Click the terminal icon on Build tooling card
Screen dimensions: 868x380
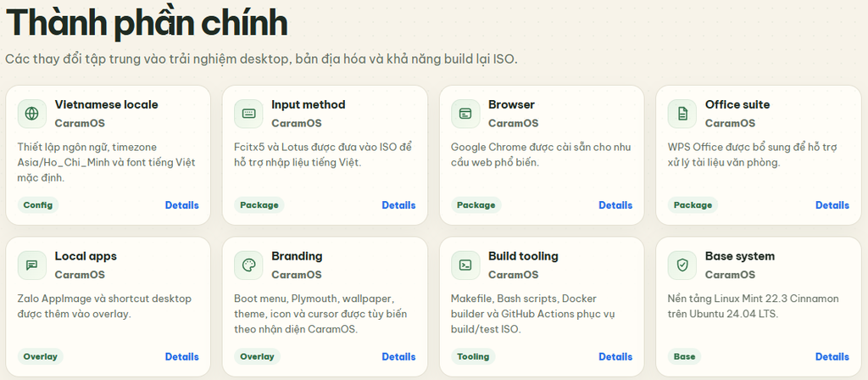click(x=465, y=265)
